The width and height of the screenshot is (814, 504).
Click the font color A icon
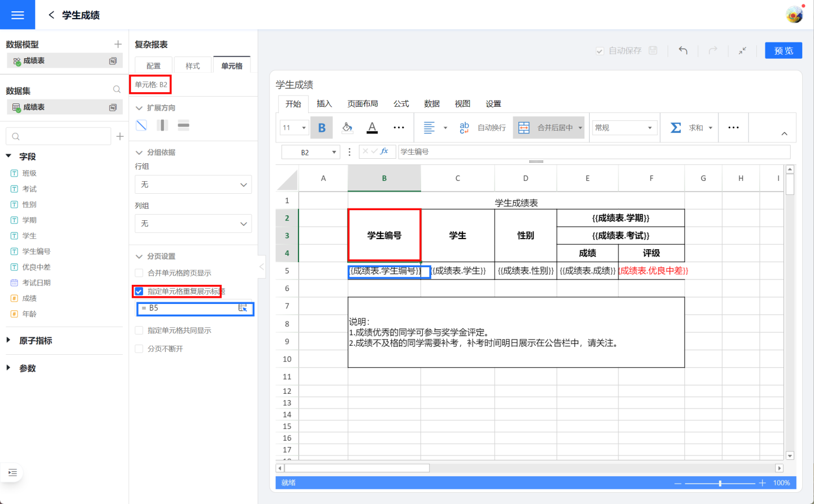click(x=372, y=128)
